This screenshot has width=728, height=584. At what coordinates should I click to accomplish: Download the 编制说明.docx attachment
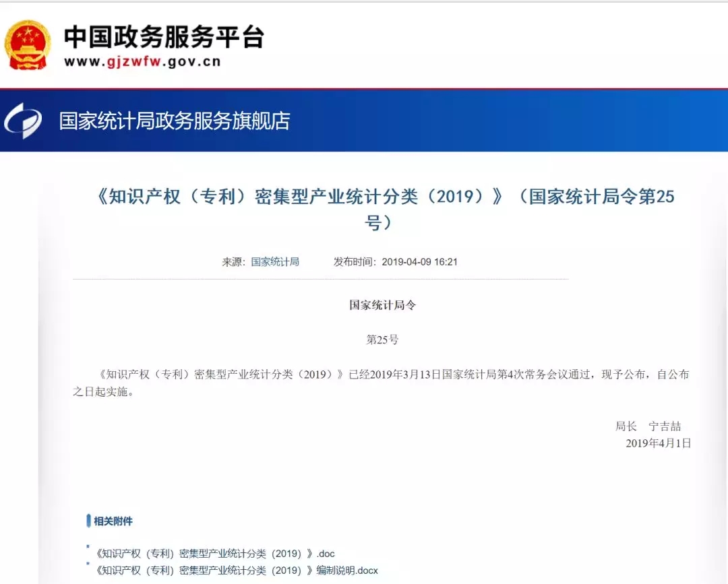pyautogui.click(x=237, y=570)
